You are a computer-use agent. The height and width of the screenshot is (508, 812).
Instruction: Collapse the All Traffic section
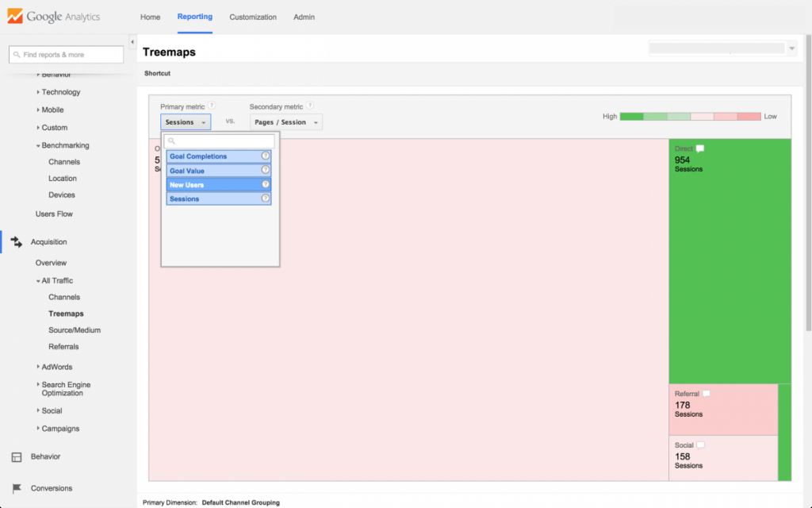tap(38, 281)
